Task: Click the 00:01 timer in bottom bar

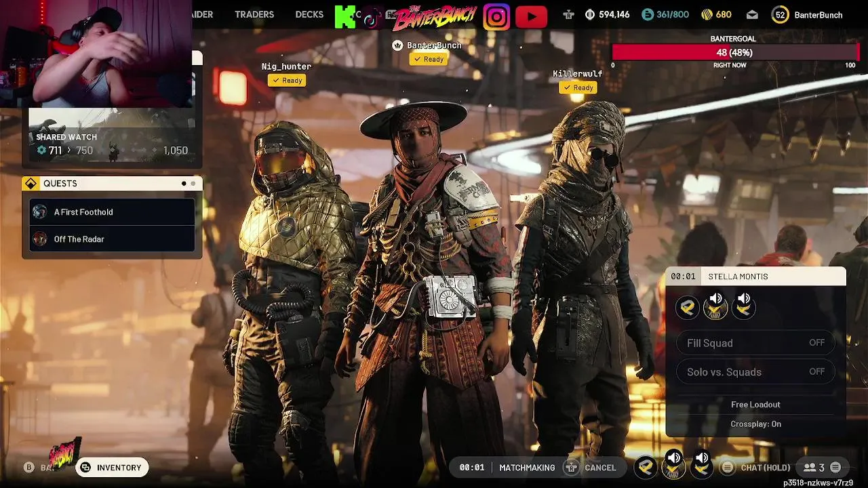Action: [472, 468]
